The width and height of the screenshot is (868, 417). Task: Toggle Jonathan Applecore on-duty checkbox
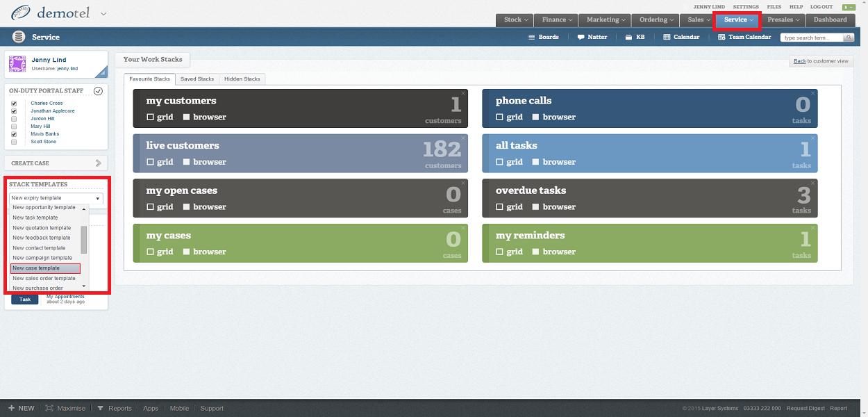[x=14, y=111]
